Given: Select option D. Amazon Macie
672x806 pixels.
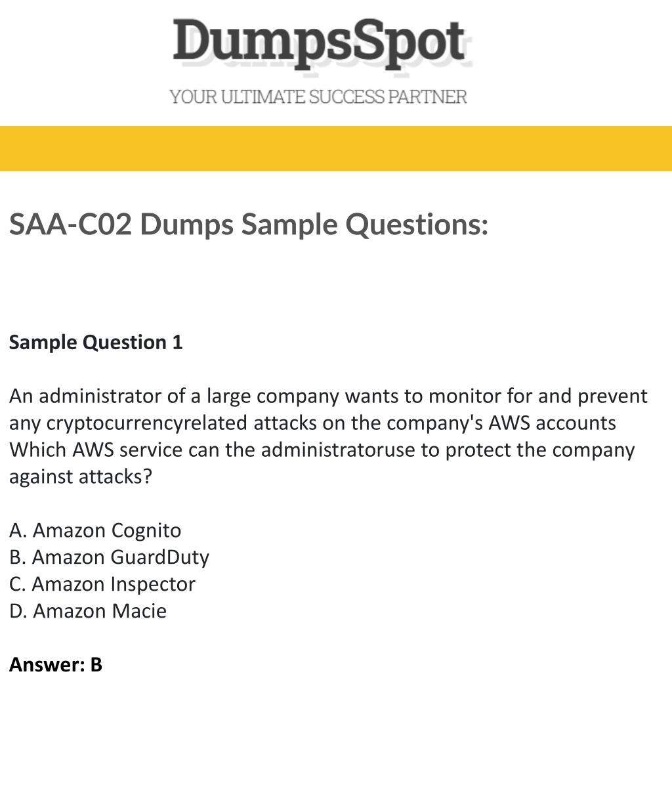Looking at the screenshot, I should click(88, 611).
